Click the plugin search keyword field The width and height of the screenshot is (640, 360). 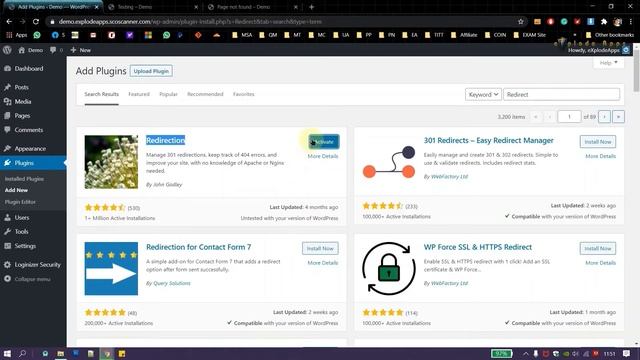tap(561, 94)
